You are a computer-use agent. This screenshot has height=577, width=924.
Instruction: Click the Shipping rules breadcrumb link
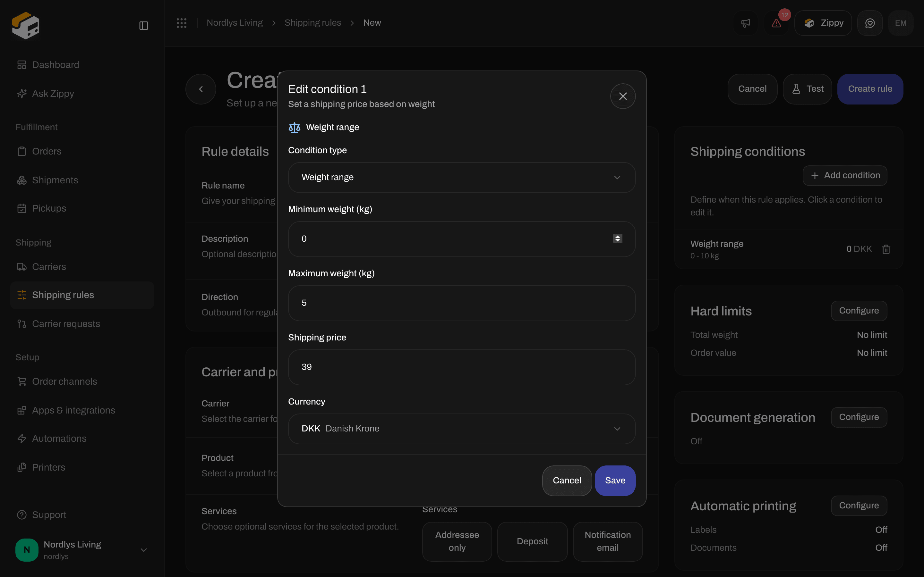pos(313,23)
